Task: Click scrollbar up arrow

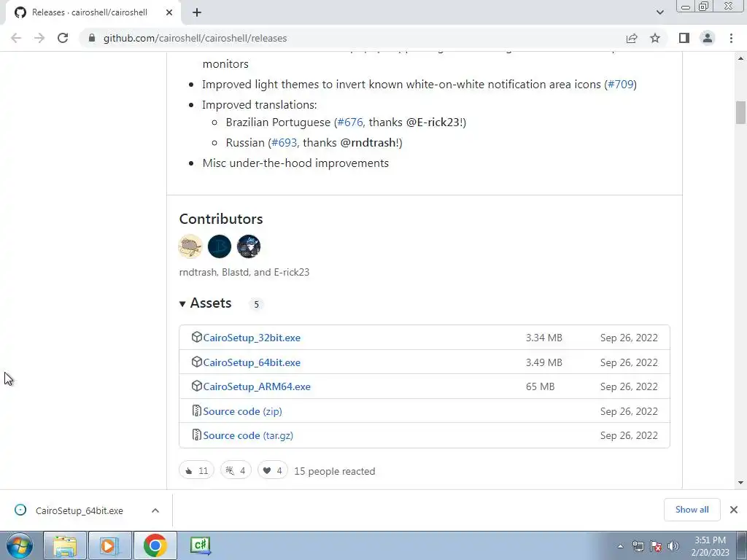Action: pyautogui.click(x=741, y=58)
